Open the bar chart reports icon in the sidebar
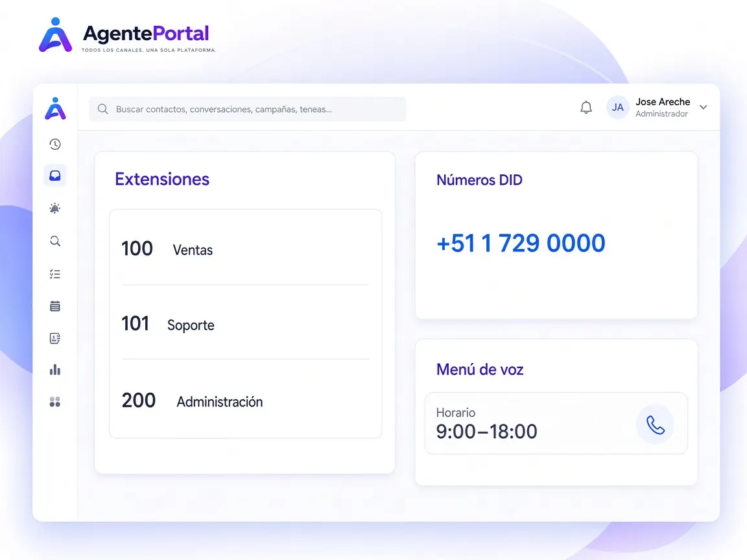Screen dimensions: 747x560 [55, 370]
